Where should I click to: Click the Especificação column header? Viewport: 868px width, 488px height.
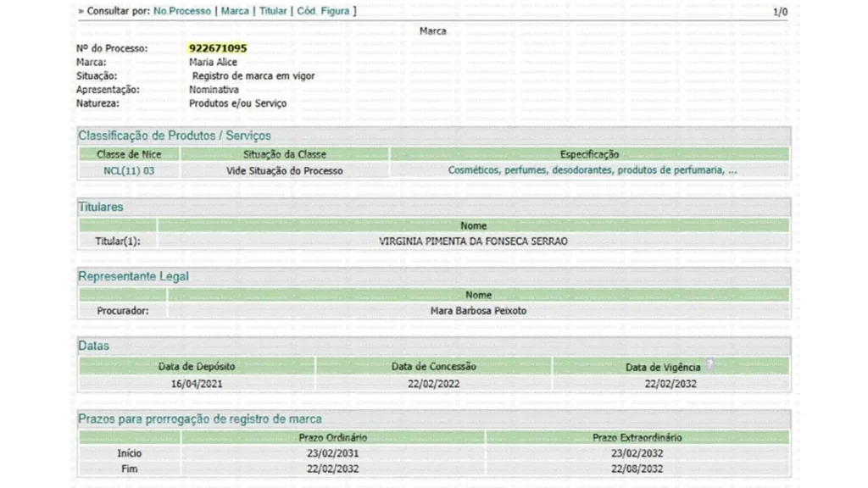click(590, 154)
